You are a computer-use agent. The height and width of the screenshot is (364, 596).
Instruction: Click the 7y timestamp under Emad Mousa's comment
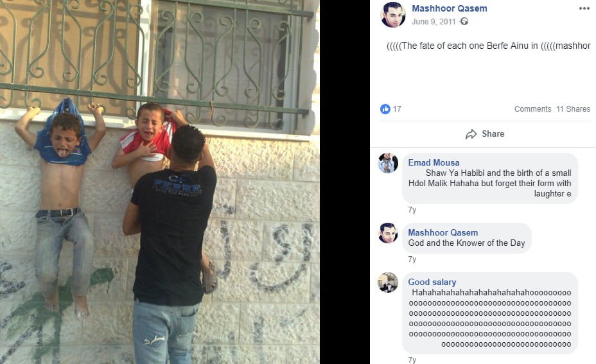pyautogui.click(x=412, y=210)
